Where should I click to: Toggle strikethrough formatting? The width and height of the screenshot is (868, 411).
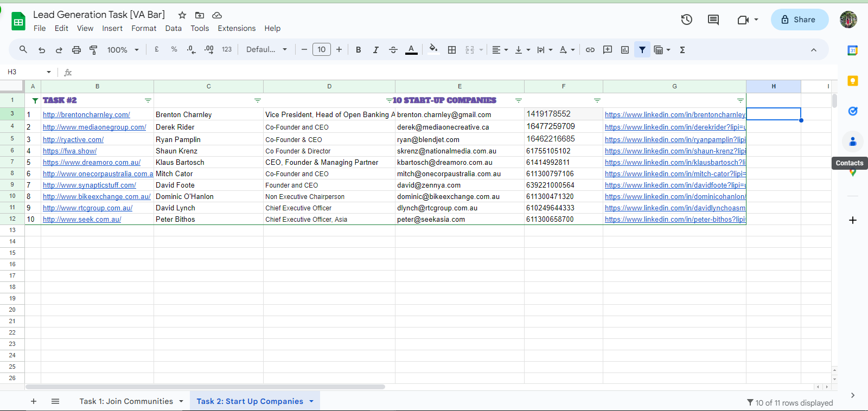pyautogui.click(x=393, y=50)
